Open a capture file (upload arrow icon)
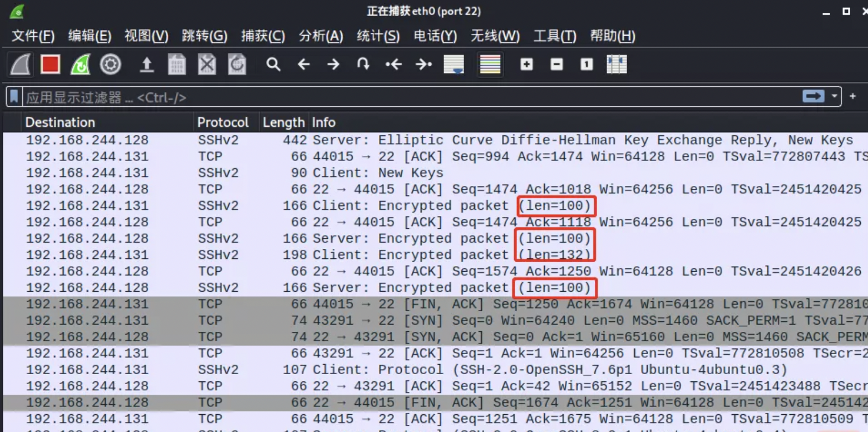The height and width of the screenshot is (432, 868). point(146,65)
